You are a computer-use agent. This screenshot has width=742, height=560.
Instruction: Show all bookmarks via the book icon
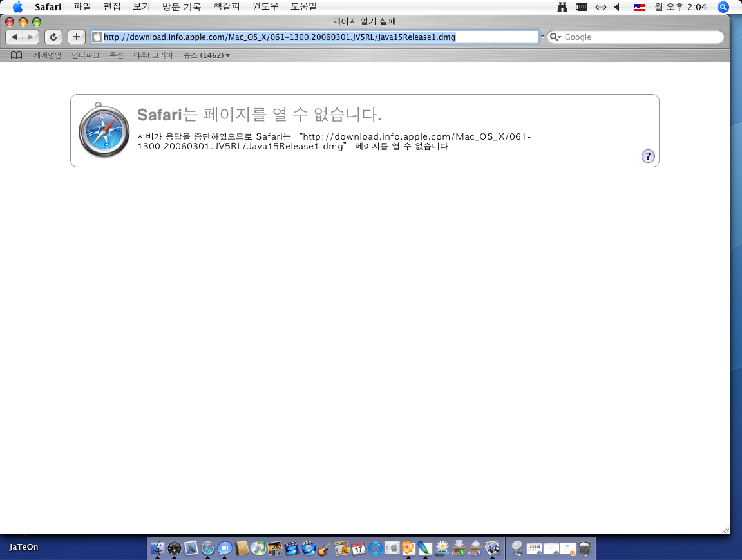pyautogui.click(x=17, y=55)
